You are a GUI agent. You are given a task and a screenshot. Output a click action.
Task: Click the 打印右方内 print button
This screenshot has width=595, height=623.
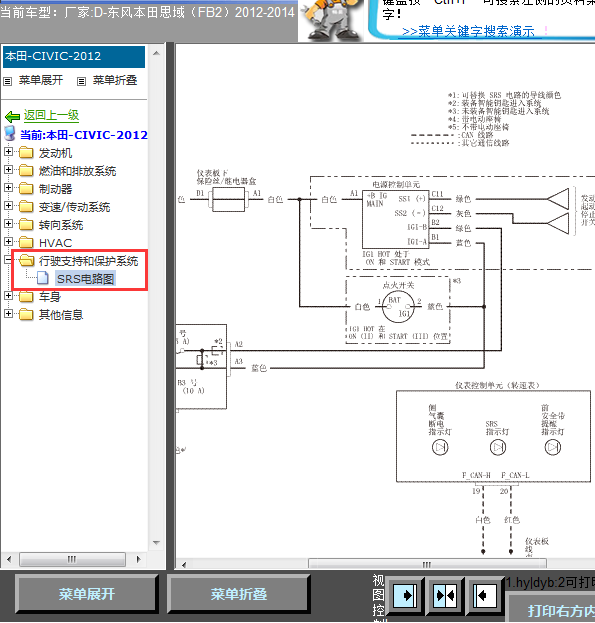(x=552, y=608)
